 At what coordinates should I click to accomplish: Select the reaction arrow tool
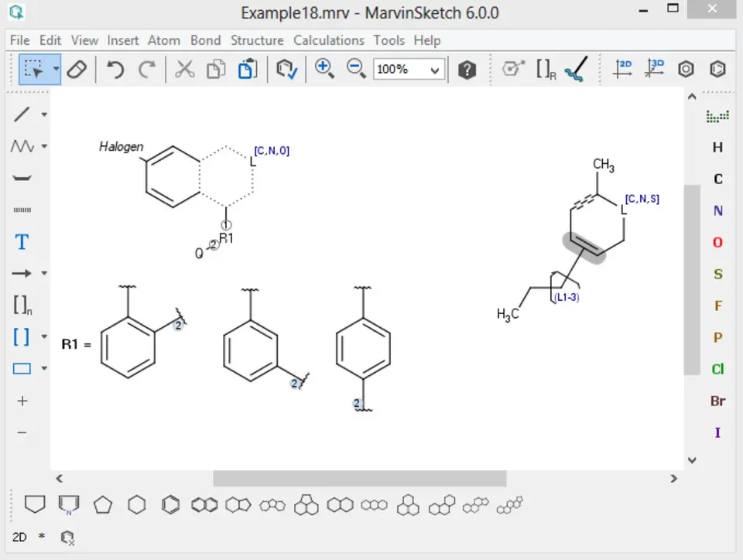coord(22,273)
